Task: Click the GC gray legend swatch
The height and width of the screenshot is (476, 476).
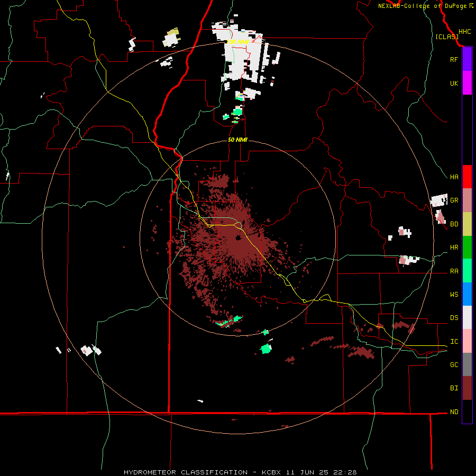Action: (x=467, y=364)
